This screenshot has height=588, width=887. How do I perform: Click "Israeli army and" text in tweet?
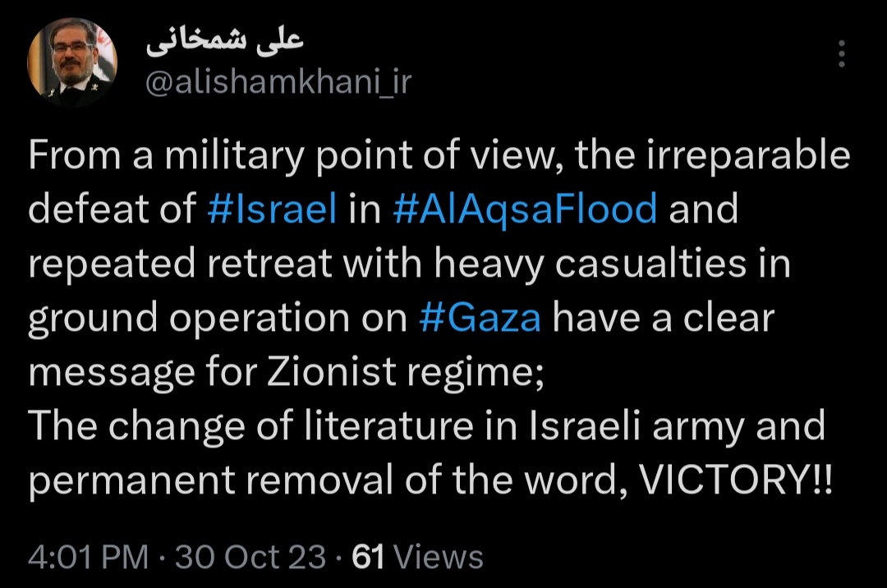coord(678,427)
